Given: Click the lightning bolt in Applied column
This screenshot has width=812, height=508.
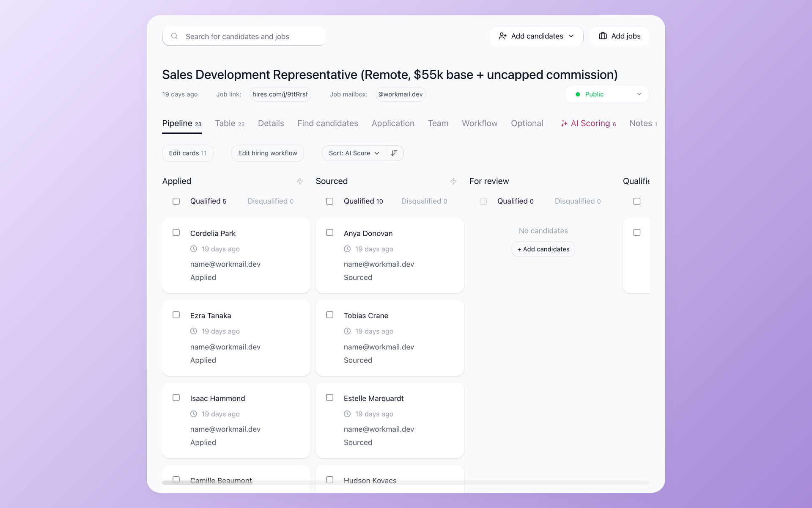Looking at the screenshot, I should [x=300, y=181].
